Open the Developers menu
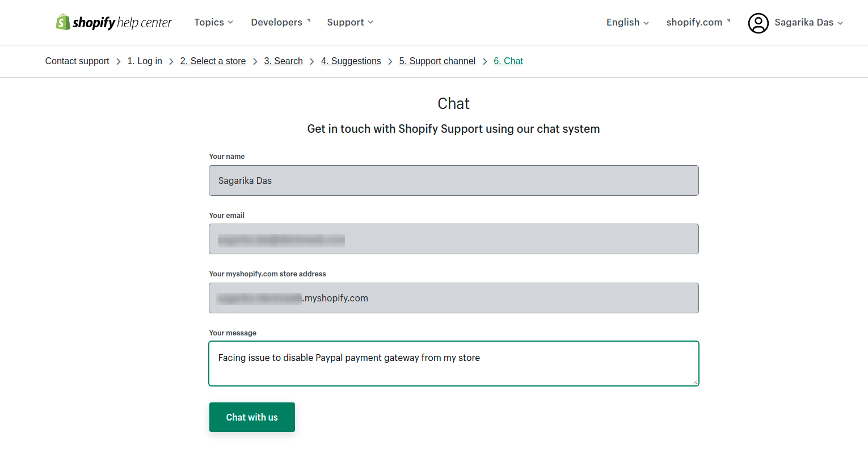868x462 pixels. (x=281, y=22)
